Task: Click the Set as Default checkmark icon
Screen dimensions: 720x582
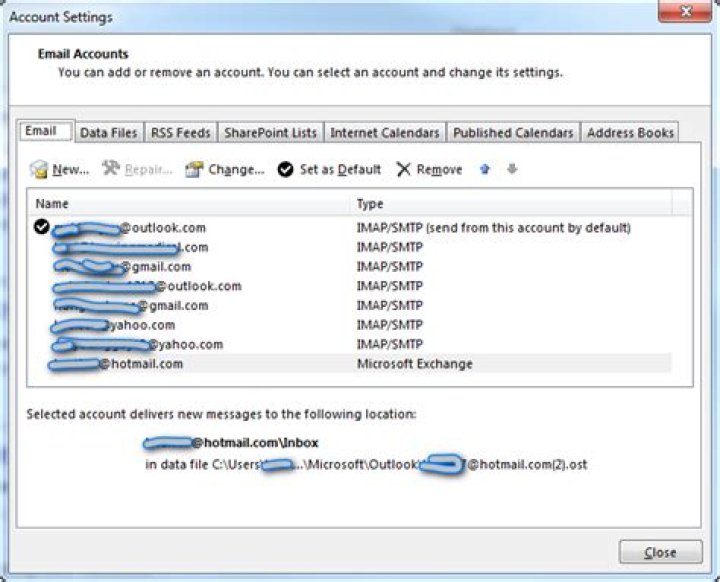Action: [285, 170]
